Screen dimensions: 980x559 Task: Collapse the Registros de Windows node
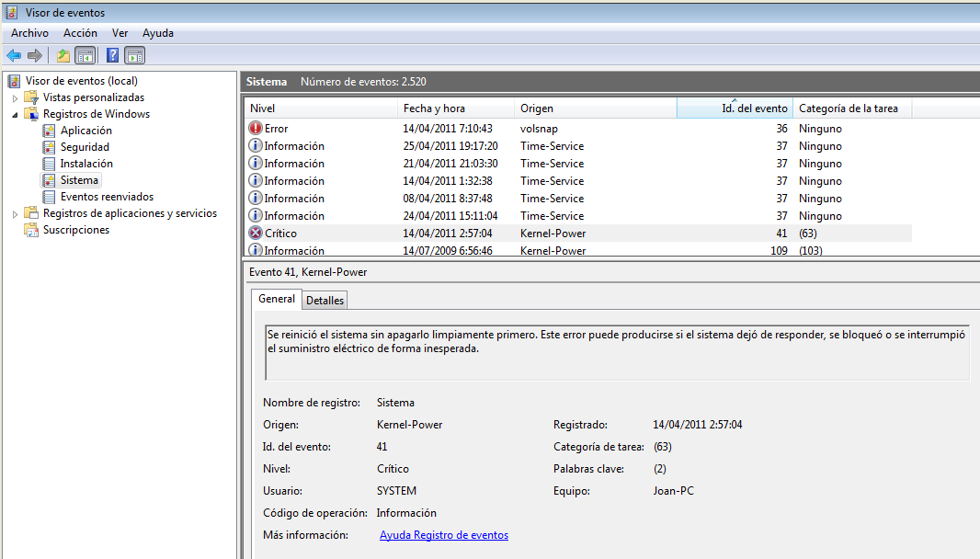pyautogui.click(x=15, y=115)
